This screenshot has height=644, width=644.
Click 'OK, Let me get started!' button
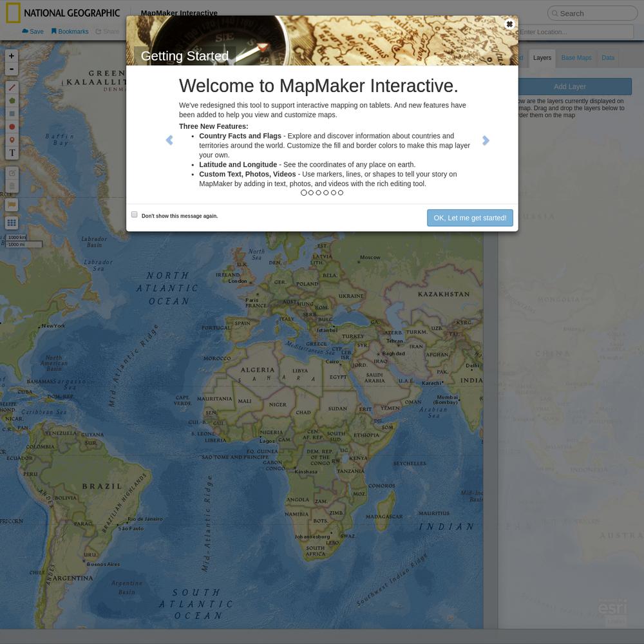[x=470, y=218]
